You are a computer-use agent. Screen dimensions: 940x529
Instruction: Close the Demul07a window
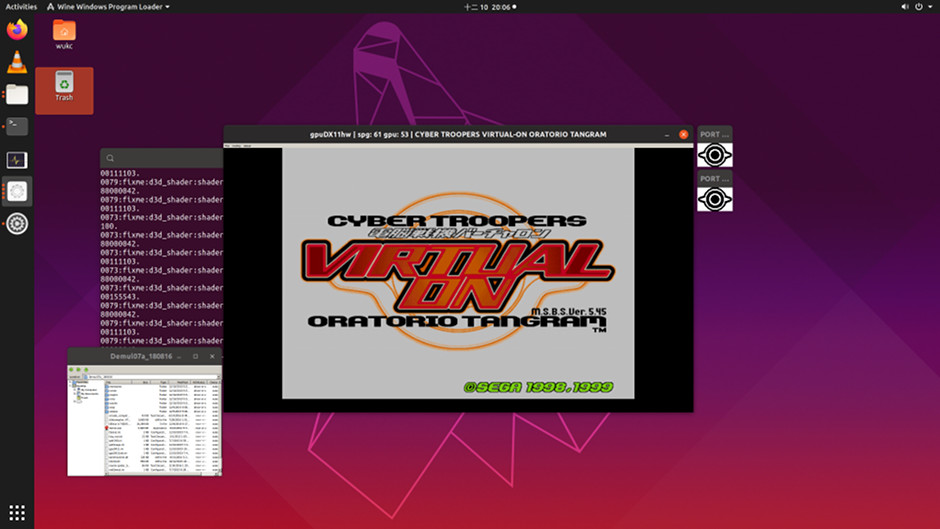212,356
